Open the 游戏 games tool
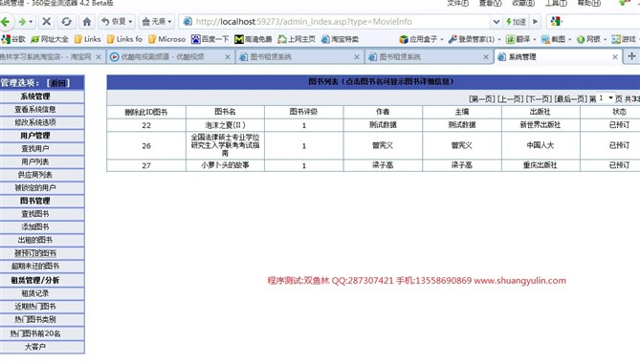 625,39
